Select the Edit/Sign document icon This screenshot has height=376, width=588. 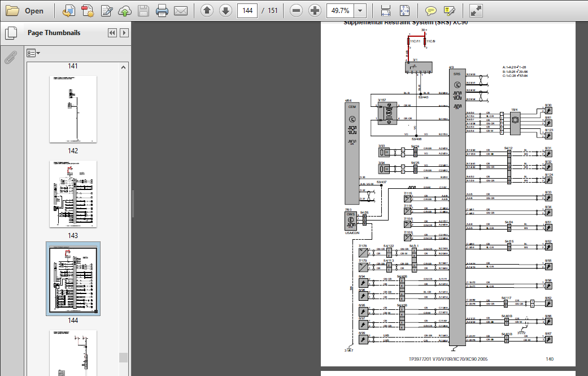point(107,11)
